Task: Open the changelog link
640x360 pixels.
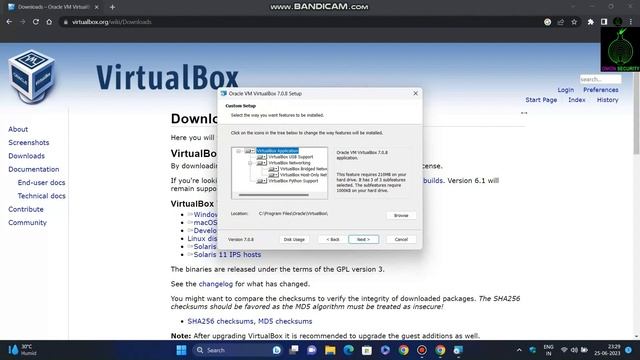Action: (216, 284)
